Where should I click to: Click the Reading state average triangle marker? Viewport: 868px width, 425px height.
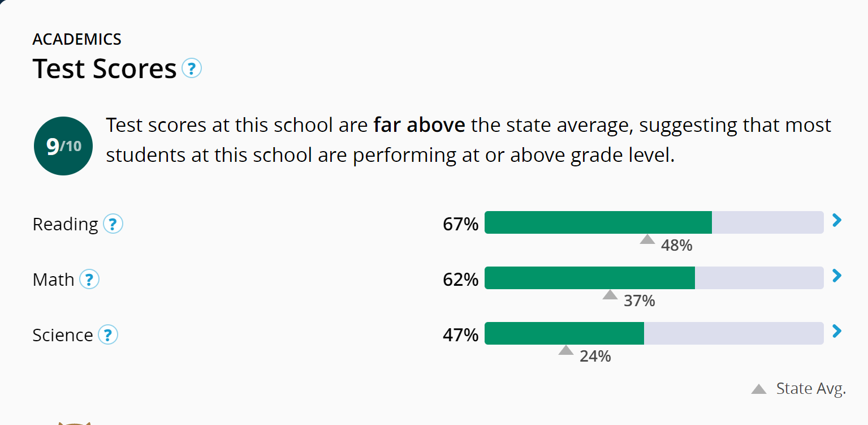[x=647, y=239]
